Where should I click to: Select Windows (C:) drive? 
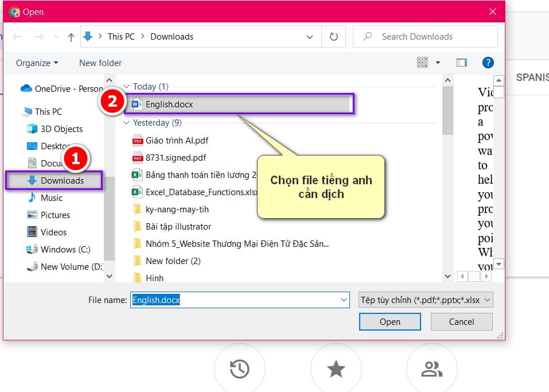click(x=59, y=250)
